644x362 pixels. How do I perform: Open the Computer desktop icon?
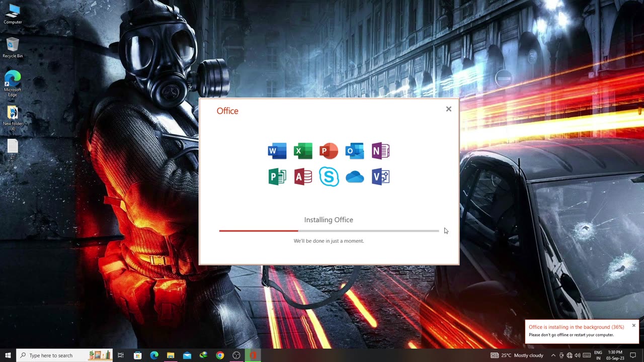pyautogui.click(x=13, y=14)
